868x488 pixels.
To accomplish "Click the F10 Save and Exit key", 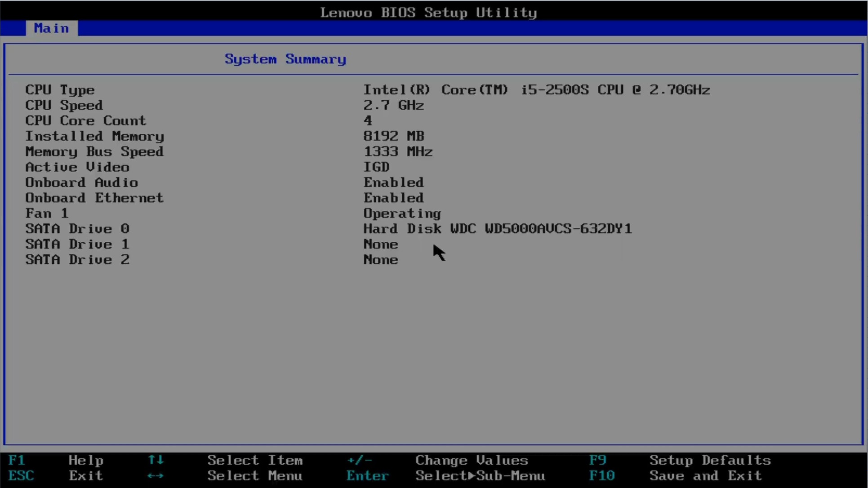I will 601,475.
